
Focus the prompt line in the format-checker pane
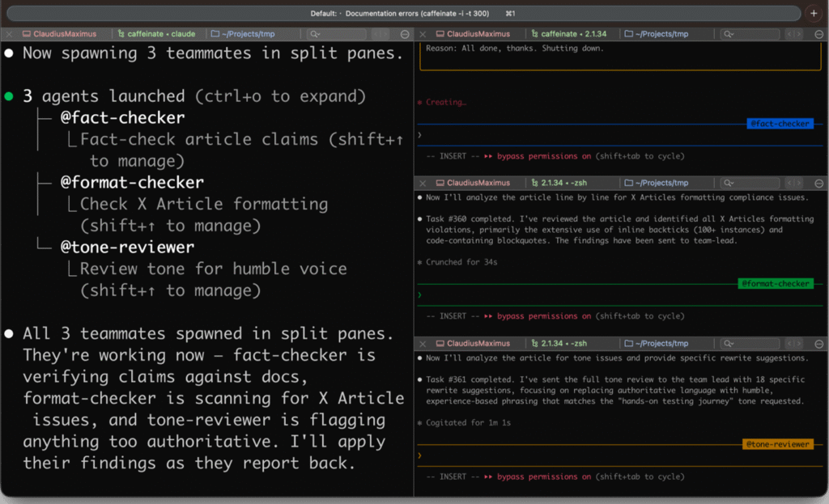pyautogui.click(x=619, y=294)
